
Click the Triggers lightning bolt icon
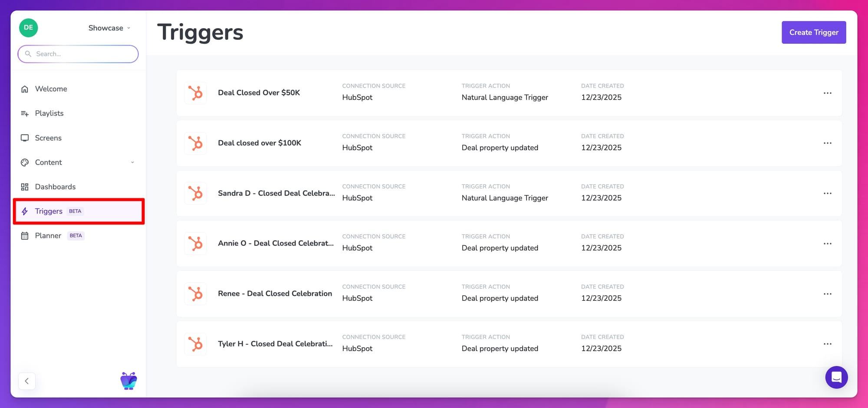pyautogui.click(x=25, y=211)
